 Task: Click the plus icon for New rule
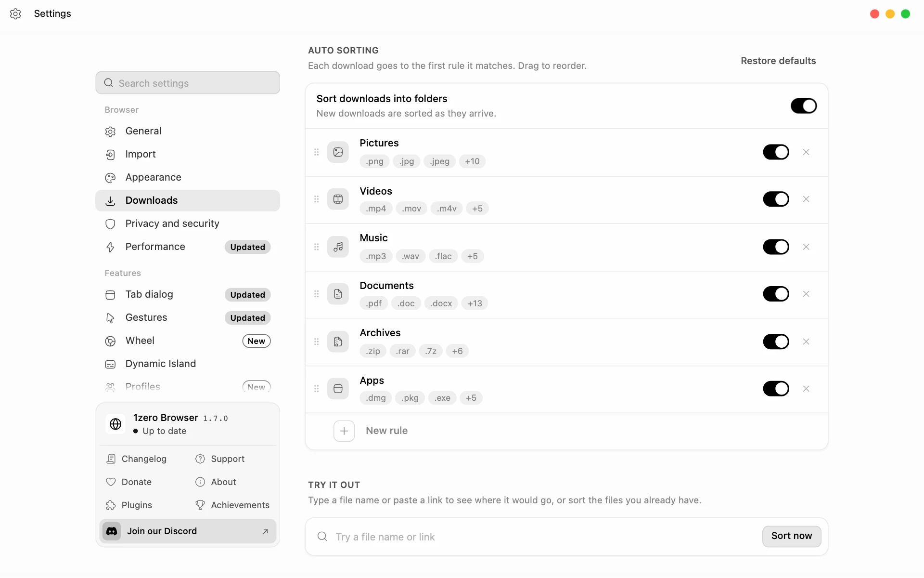[344, 431]
